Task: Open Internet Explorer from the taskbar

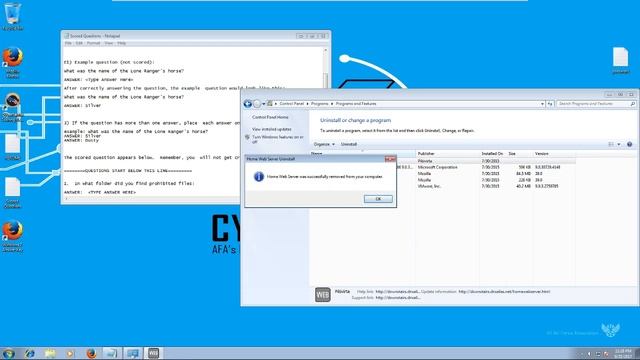Action: click(x=29, y=353)
